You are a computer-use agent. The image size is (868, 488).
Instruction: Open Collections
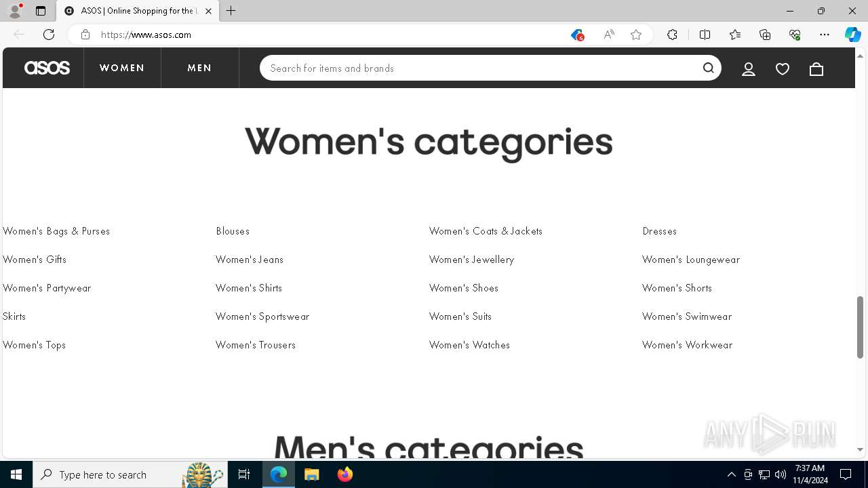tap(765, 35)
